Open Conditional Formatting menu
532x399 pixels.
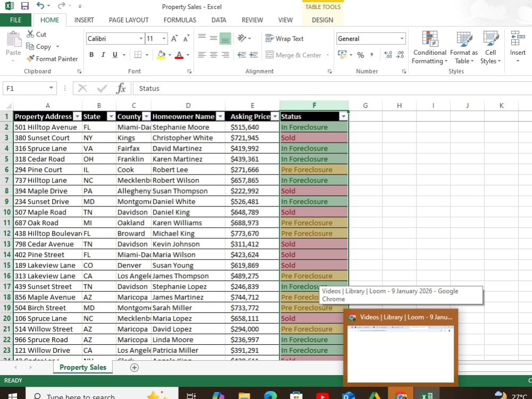click(429, 47)
